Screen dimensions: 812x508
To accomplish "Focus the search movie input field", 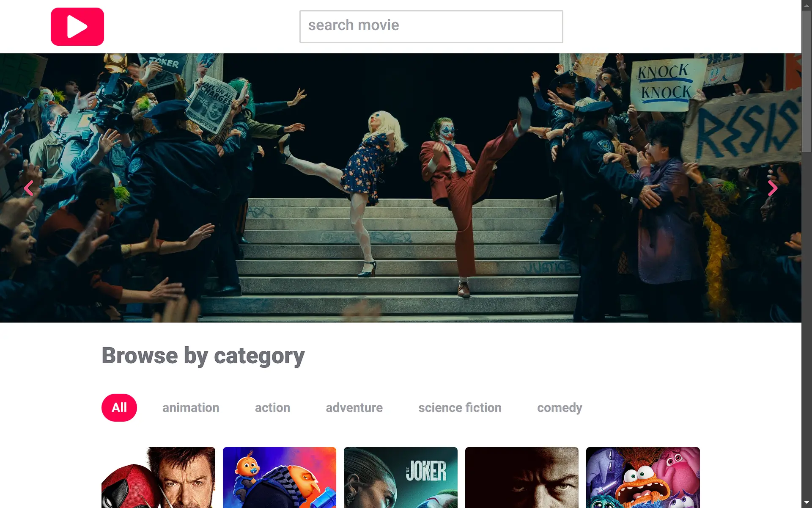I will click(431, 26).
